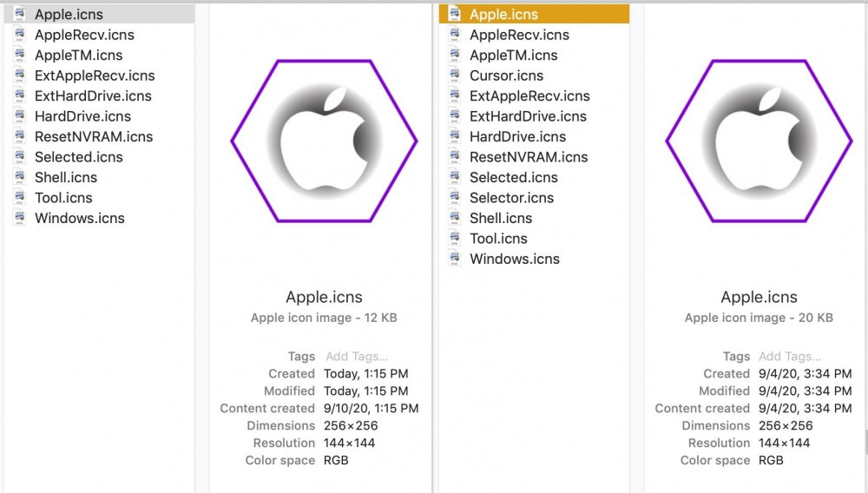Select Selected.icns name in right list

pyautogui.click(x=514, y=178)
